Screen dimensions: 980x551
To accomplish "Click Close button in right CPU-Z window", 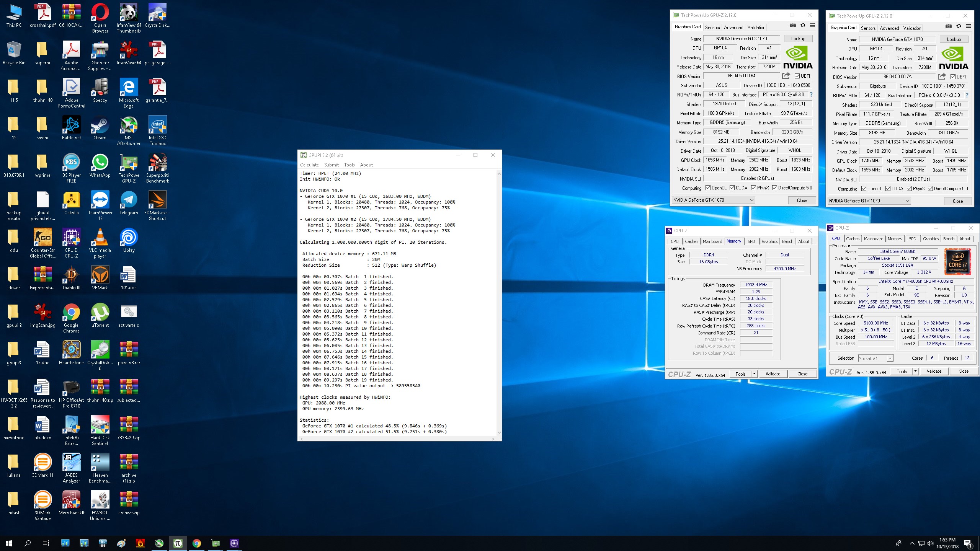I will point(964,371).
